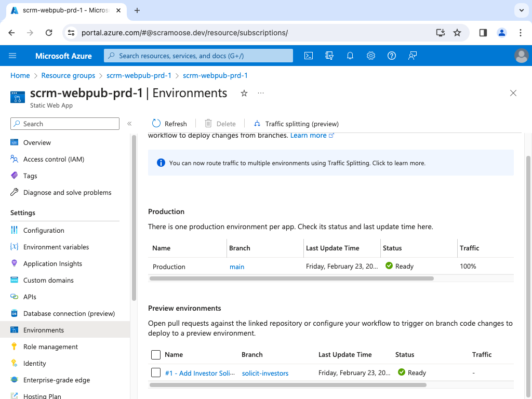
Task: Open the #1 - Add Investor Soli... environment link
Action: pos(200,373)
